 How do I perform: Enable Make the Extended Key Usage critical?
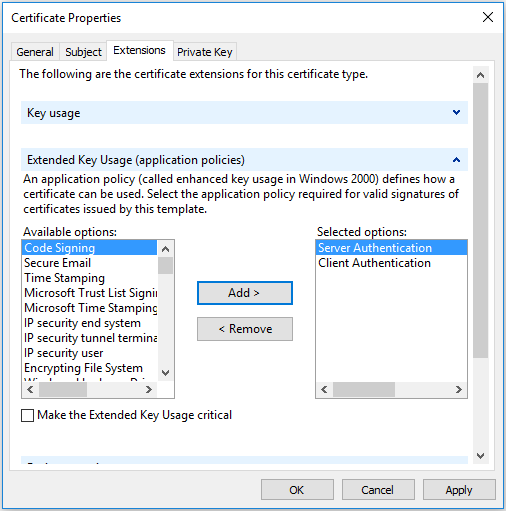(x=27, y=415)
